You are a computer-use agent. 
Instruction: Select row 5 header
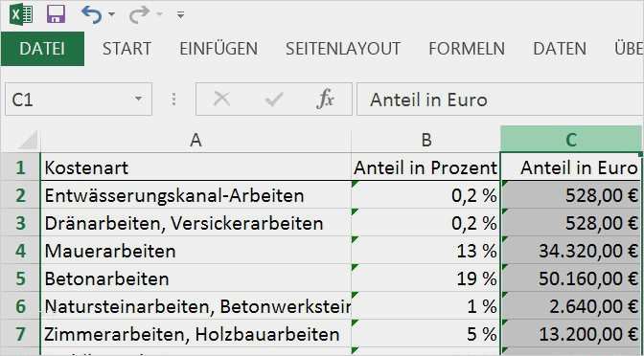point(20,278)
